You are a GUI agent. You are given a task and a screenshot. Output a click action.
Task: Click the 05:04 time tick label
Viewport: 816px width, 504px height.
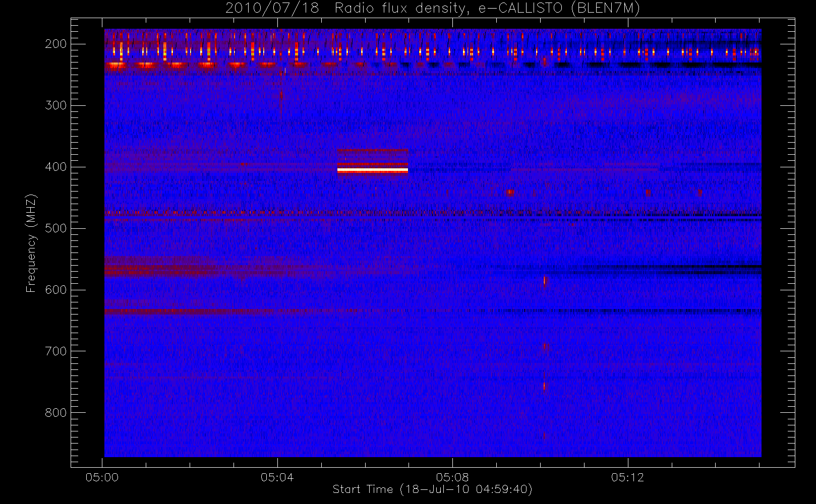(x=277, y=477)
